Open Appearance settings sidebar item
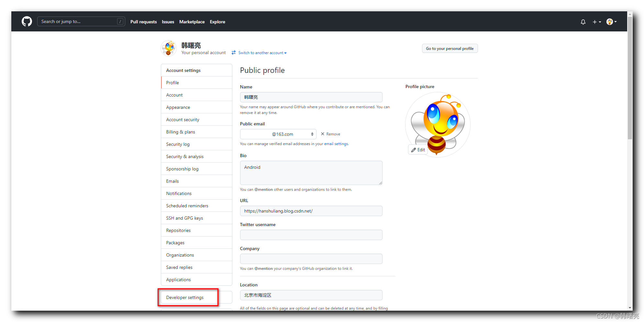 click(196, 107)
